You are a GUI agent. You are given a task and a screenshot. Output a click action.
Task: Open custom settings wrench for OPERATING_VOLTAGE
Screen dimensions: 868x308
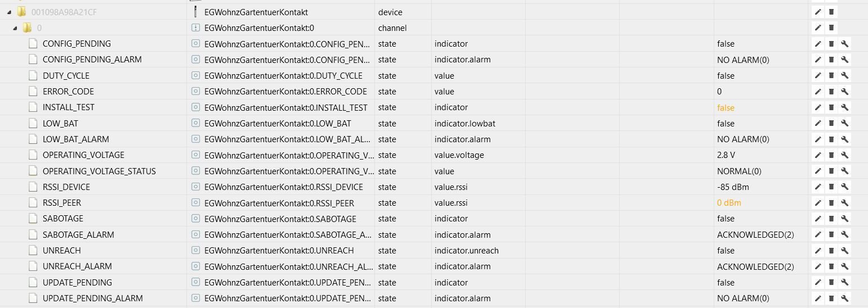pos(844,155)
